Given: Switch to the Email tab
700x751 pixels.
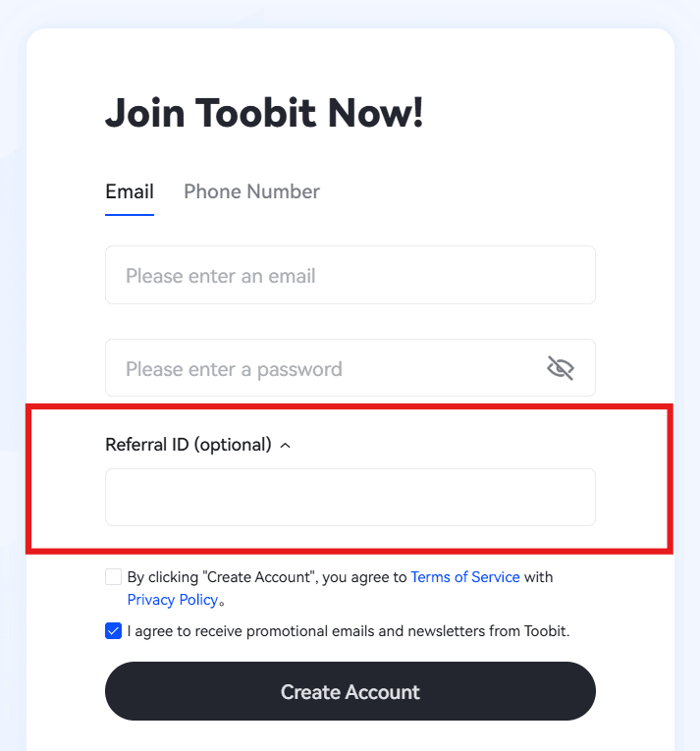Looking at the screenshot, I should coord(130,191).
